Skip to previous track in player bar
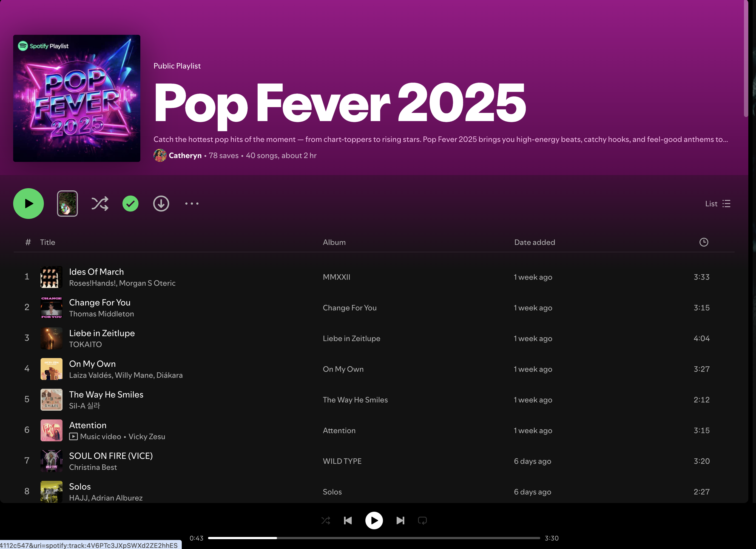This screenshot has width=756, height=549. tap(348, 520)
